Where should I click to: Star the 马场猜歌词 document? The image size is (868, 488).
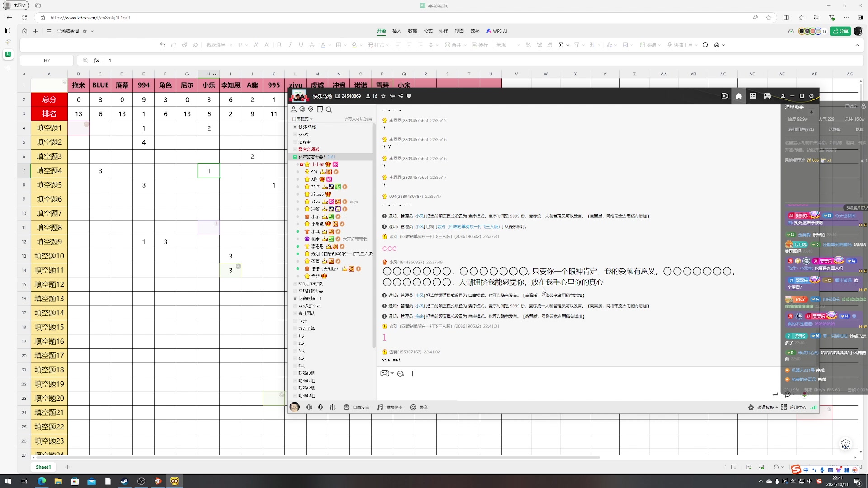pos(85,31)
